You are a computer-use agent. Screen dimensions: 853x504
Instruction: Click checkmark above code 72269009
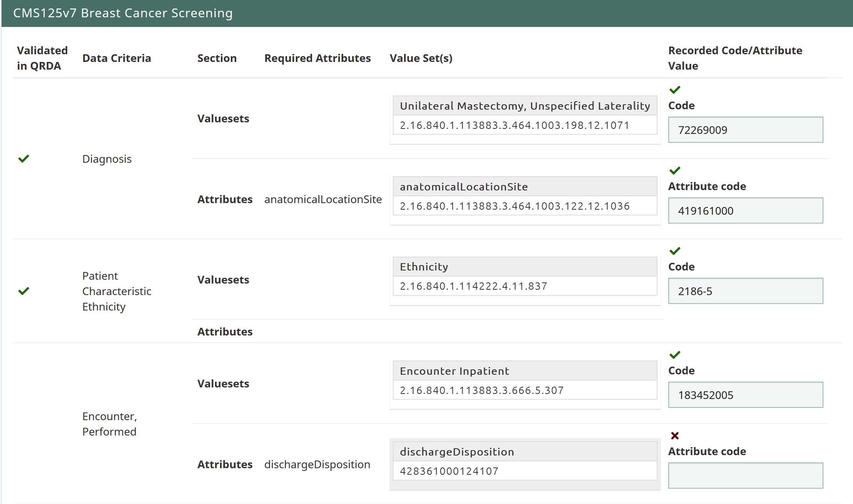click(674, 90)
